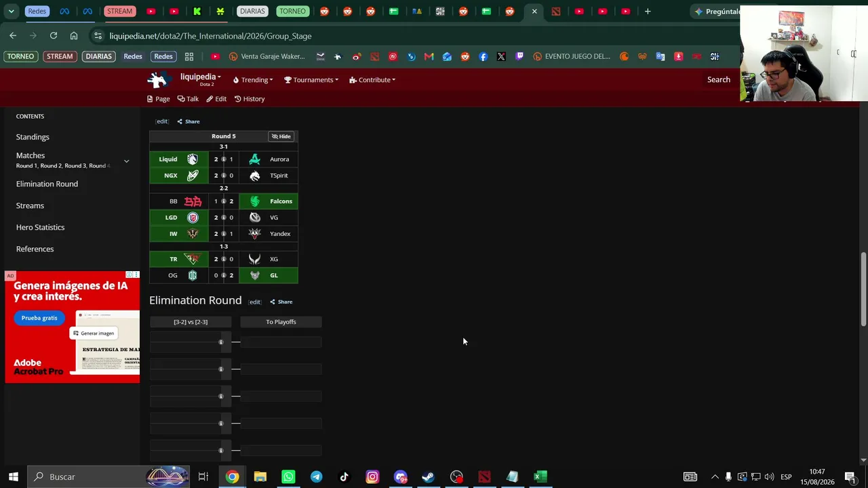Open the Team Spirit logo
The image size is (868, 488).
[x=254, y=176]
